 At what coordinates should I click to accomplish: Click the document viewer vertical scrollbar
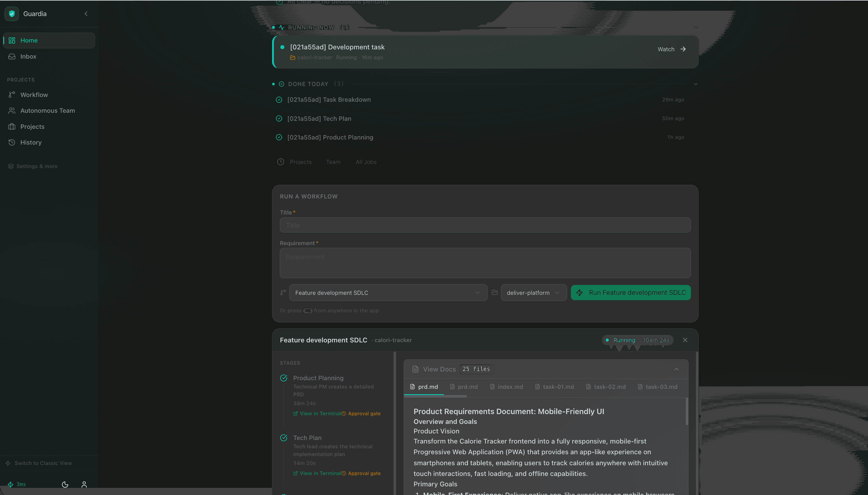pos(687,411)
